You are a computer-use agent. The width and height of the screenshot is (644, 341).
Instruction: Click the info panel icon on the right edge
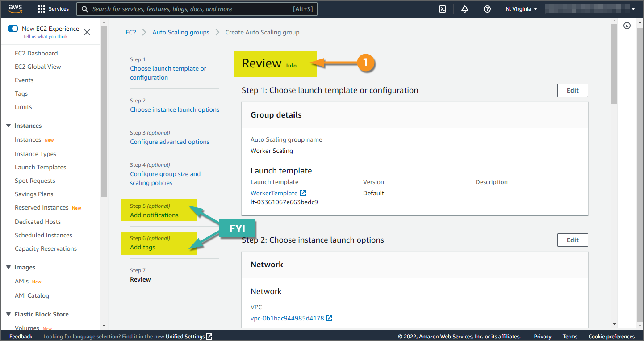pos(627,26)
